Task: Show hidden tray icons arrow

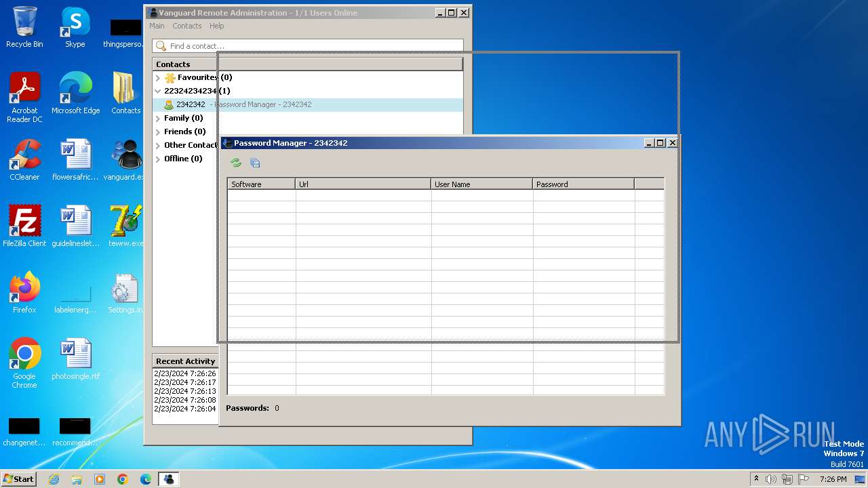Action: point(756,479)
